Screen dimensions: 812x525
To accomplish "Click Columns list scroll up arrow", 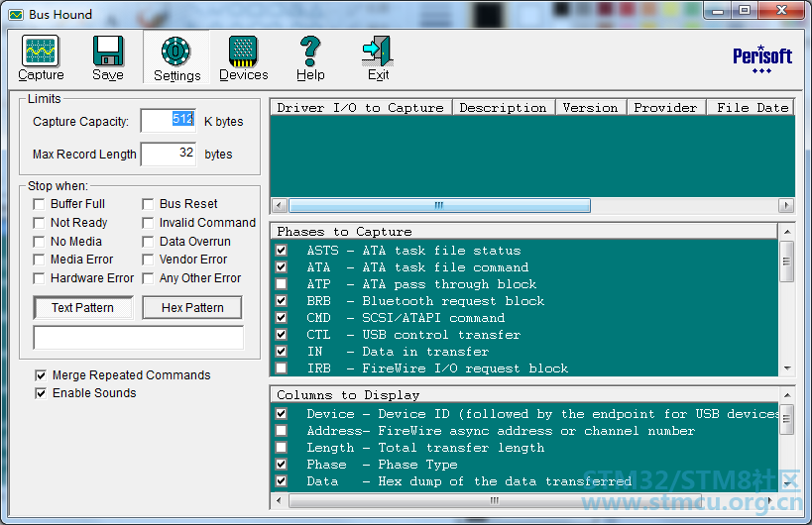I will tap(786, 395).
